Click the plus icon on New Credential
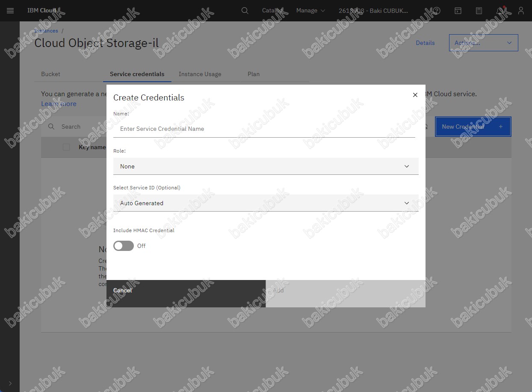Image resolution: width=532 pixels, height=392 pixels. click(501, 127)
